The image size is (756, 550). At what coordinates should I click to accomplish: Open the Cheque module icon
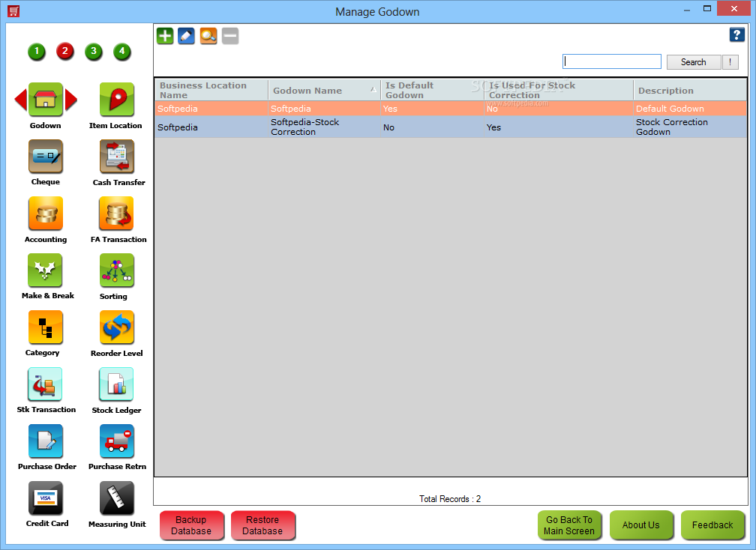pos(45,157)
